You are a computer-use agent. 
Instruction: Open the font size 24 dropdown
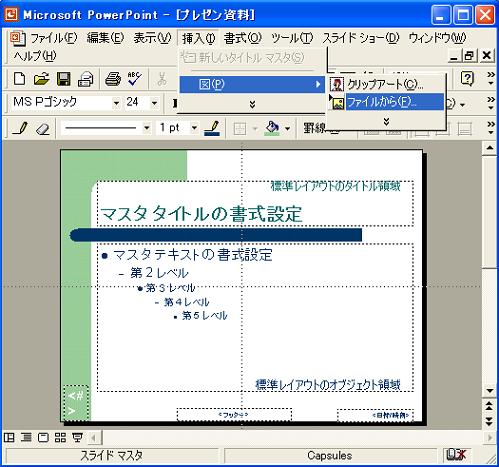(x=154, y=103)
